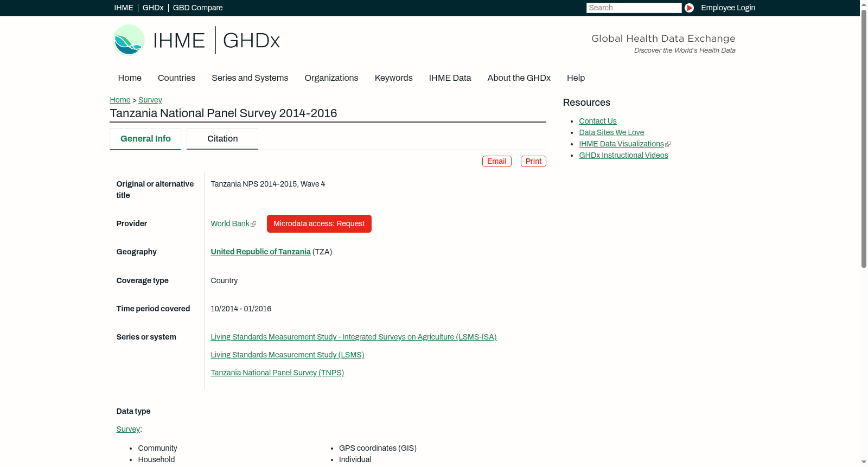
Task: Open the Contact Us resource link
Action: coord(598,121)
